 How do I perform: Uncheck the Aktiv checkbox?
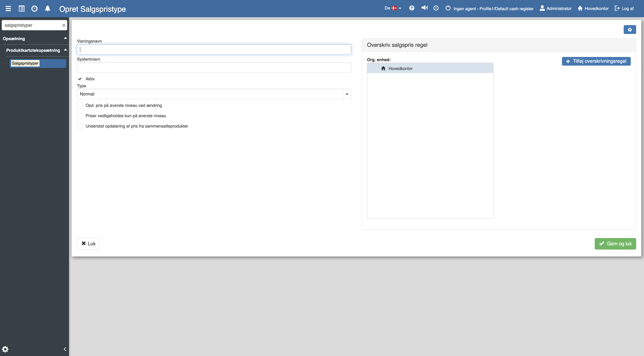80,79
